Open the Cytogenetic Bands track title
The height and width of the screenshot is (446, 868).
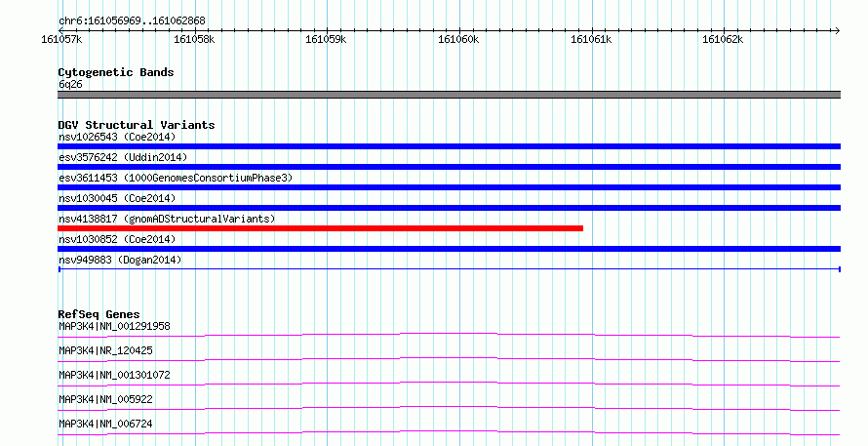[x=116, y=72]
